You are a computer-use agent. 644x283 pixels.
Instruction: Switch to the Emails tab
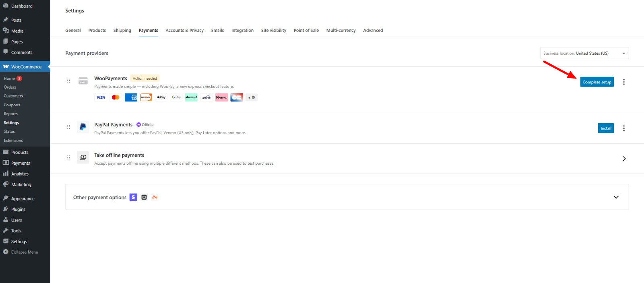[217, 30]
